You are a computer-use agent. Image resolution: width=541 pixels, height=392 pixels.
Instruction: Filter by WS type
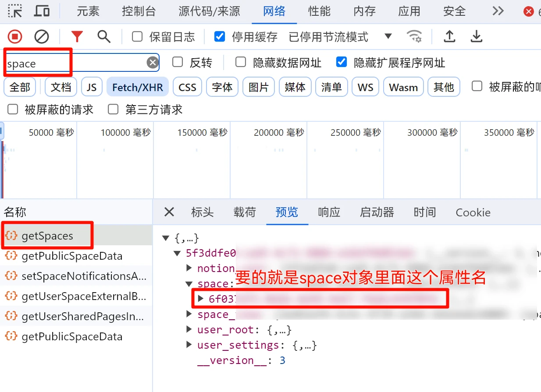(366, 87)
